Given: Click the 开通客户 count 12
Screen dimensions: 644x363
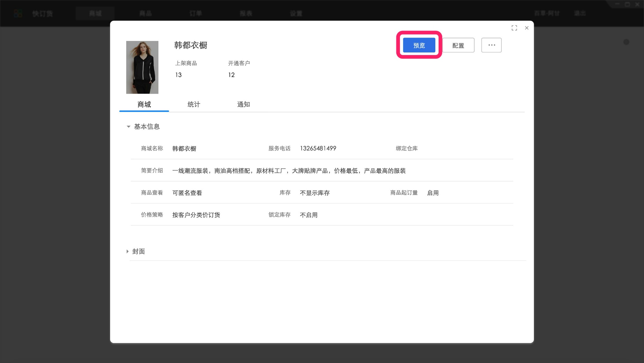Looking at the screenshot, I should pos(232,75).
